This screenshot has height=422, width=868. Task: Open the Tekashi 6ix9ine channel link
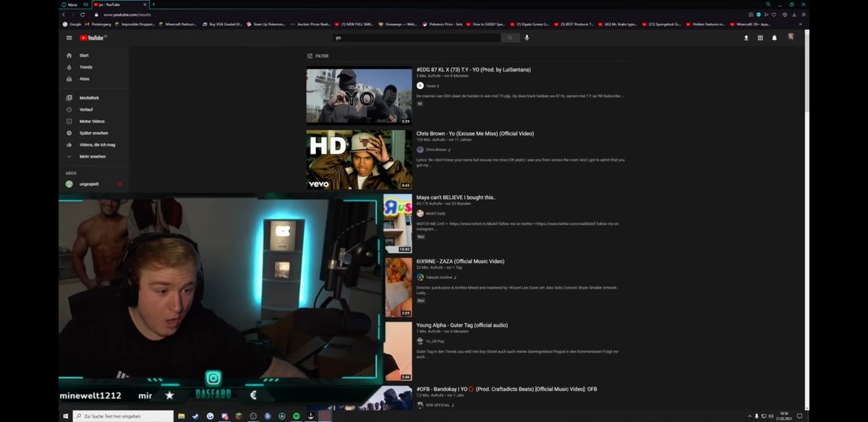[438, 277]
